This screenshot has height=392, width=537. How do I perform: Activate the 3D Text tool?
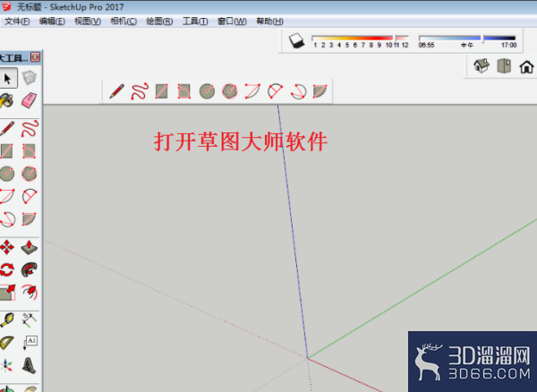(30, 365)
